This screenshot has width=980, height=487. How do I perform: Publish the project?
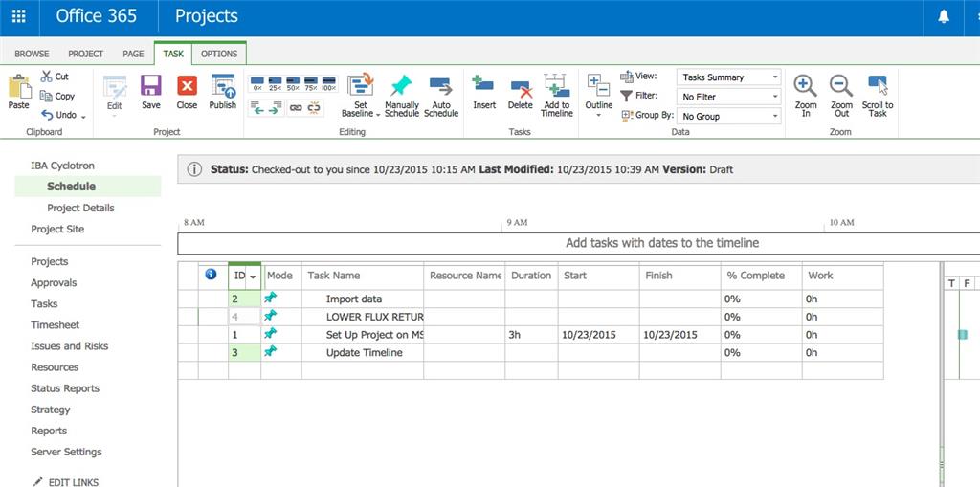(x=222, y=92)
